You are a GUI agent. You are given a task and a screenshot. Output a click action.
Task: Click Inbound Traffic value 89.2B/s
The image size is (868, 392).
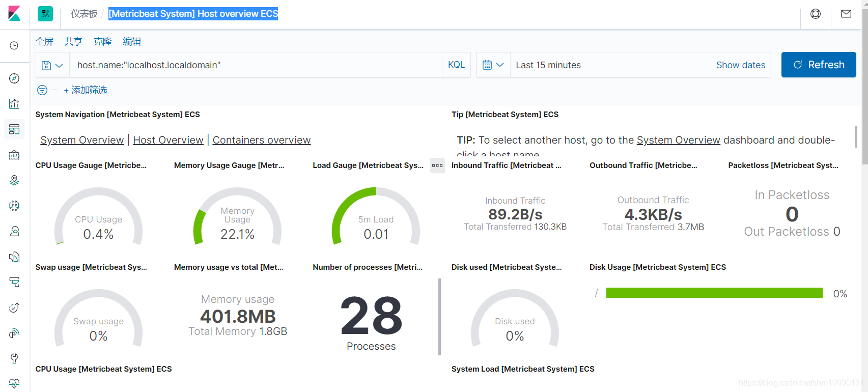[x=515, y=214]
